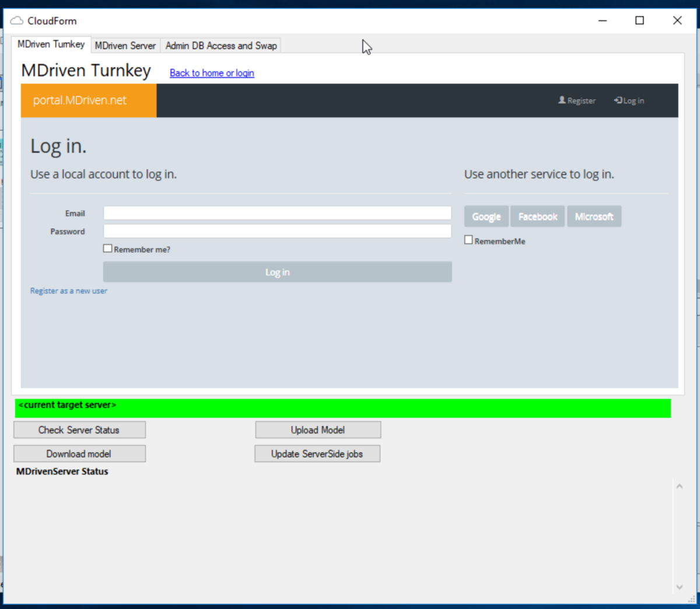The height and width of the screenshot is (609, 700).
Task: Sign in with the Microsoft button
Action: click(594, 216)
